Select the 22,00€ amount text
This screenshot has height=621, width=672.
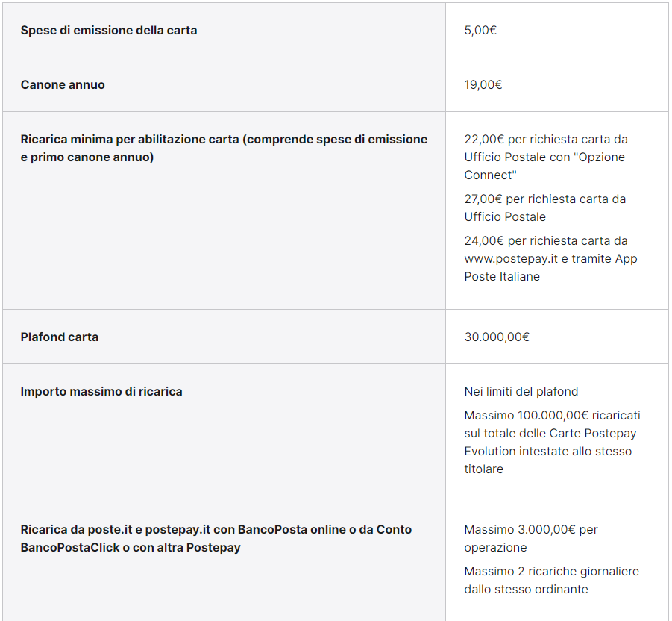pyautogui.click(x=483, y=140)
